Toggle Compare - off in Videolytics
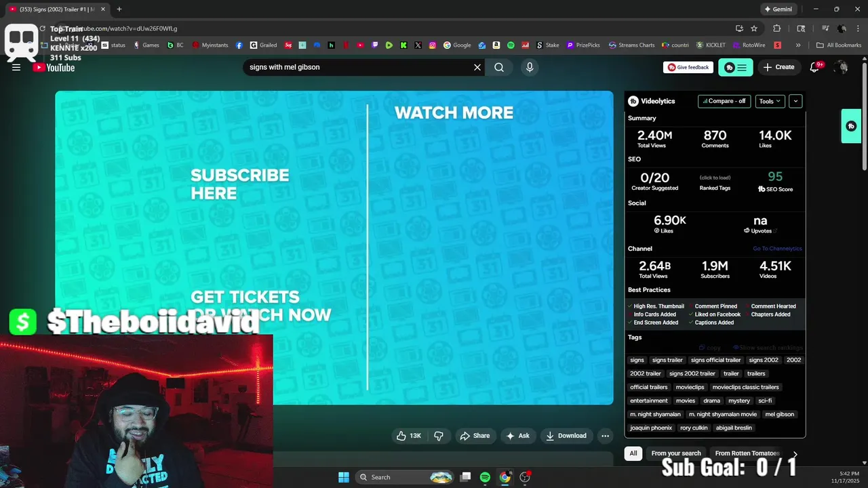This screenshot has width=868, height=488. (x=724, y=101)
